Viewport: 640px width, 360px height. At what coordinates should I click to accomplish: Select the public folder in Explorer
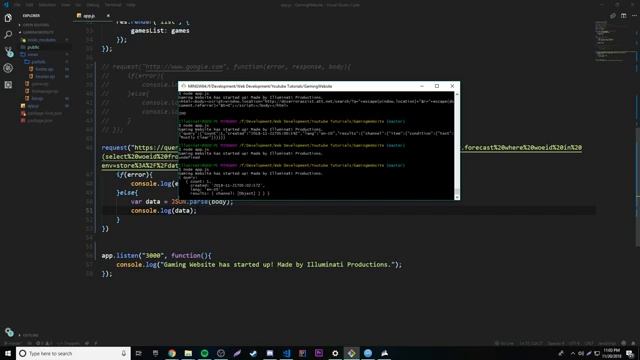(33, 47)
